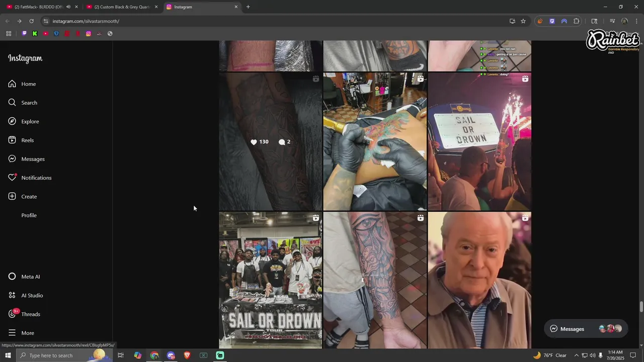Open the Chrome profile avatar
This screenshot has height=362, width=644.
click(624, 21)
